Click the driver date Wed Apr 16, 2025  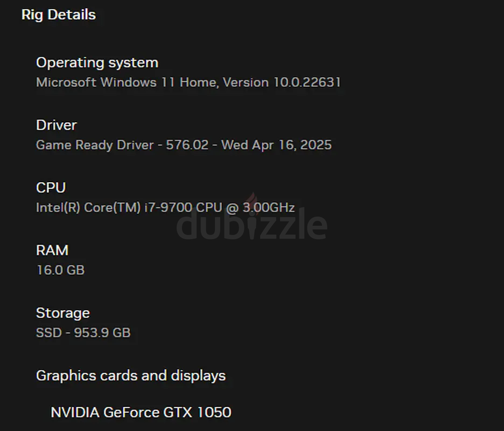[x=276, y=145]
